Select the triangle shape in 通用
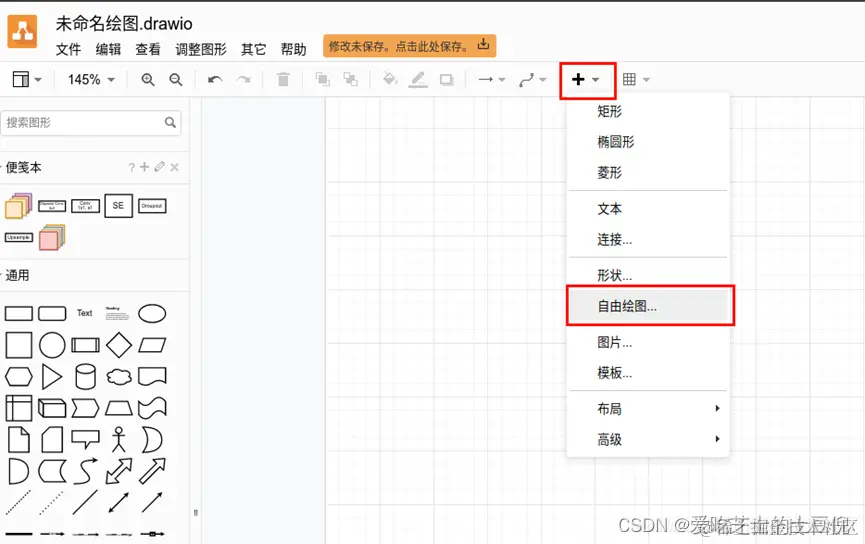This screenshot has height=544, width=865. tap(52, 377)
